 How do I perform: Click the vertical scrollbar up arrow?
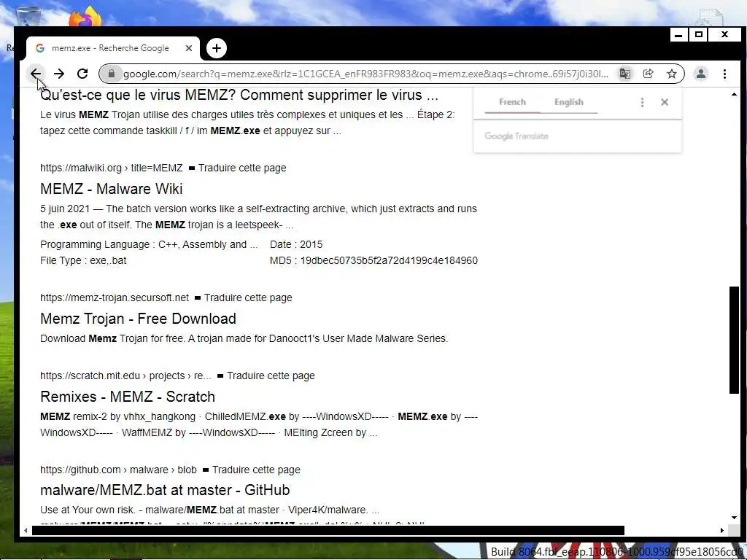(734, 94)
